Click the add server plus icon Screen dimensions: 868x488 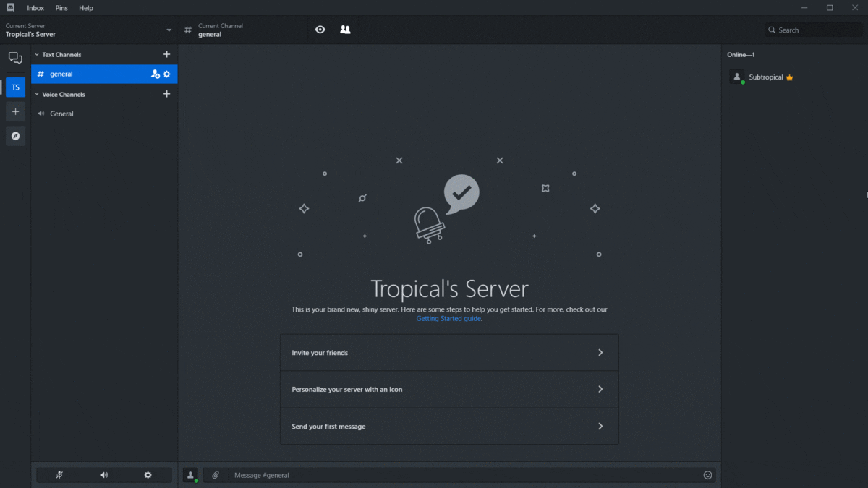[x=15, y=112]
